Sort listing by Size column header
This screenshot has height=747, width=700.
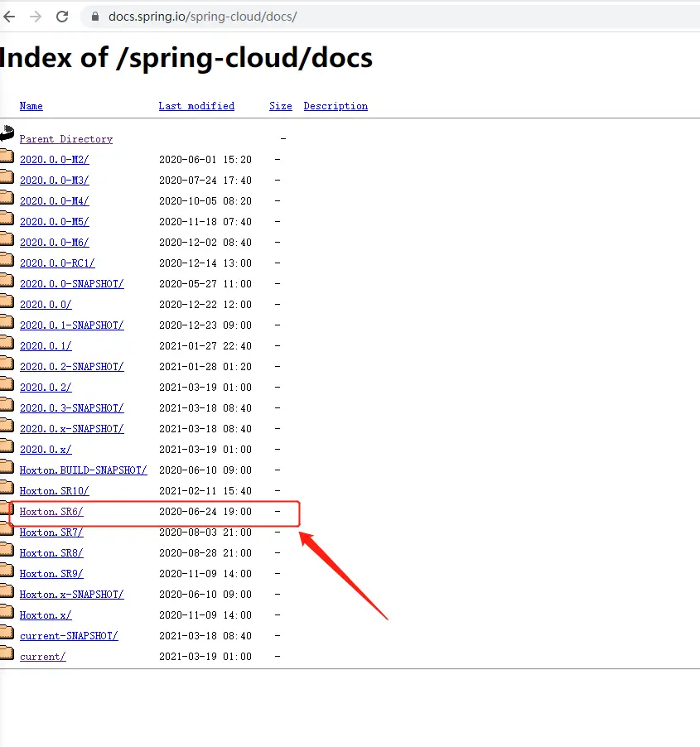pos(281,106)
